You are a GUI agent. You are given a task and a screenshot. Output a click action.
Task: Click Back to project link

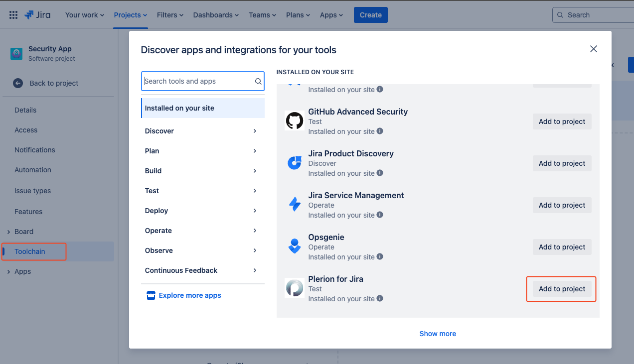pyautogui.click(x=54, y=83)
